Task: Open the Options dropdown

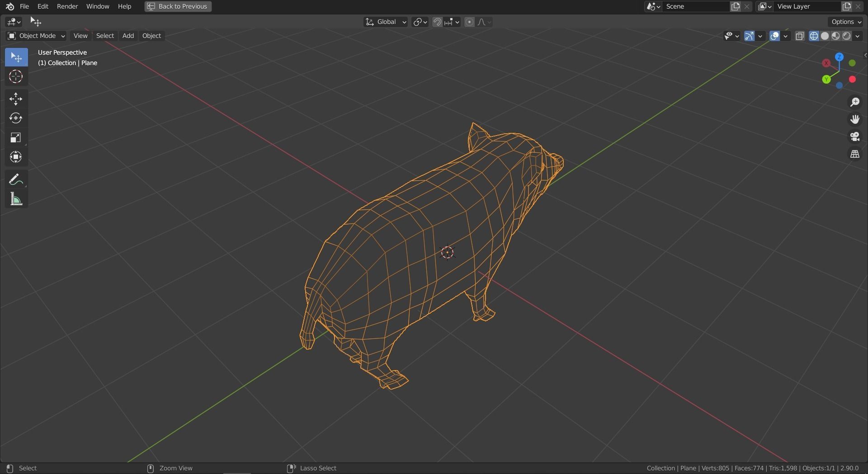Action: tap(846, 22)
